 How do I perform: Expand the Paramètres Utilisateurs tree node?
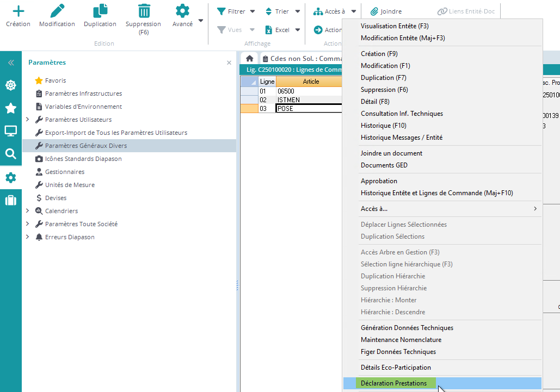[x=28, y=120]
